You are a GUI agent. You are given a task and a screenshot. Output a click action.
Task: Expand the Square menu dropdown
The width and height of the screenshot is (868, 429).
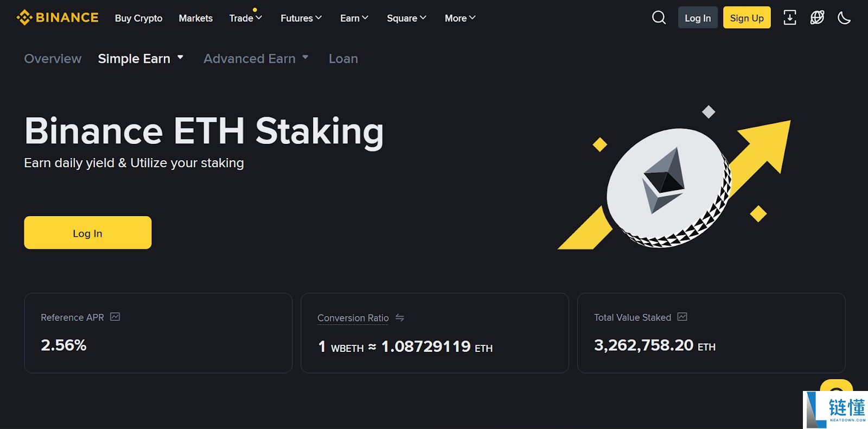pos(406,18)
